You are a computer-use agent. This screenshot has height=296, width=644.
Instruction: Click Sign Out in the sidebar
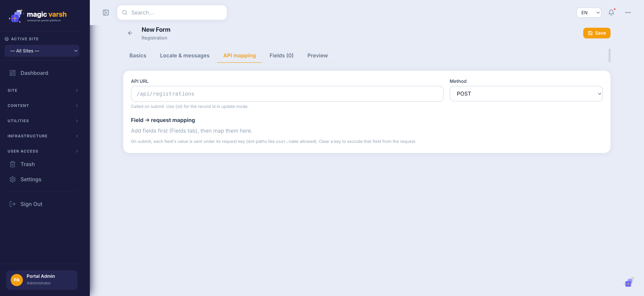(42, 204)
